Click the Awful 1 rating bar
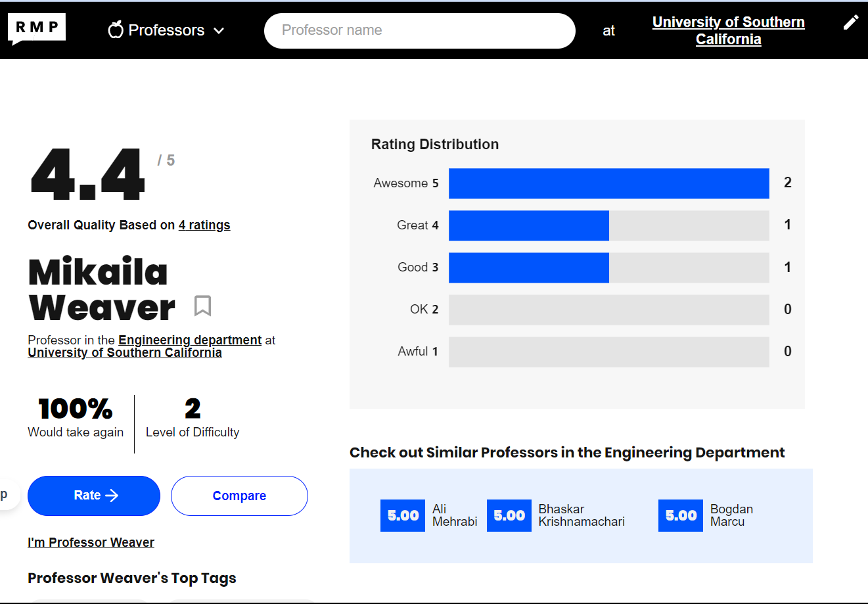 608,352
